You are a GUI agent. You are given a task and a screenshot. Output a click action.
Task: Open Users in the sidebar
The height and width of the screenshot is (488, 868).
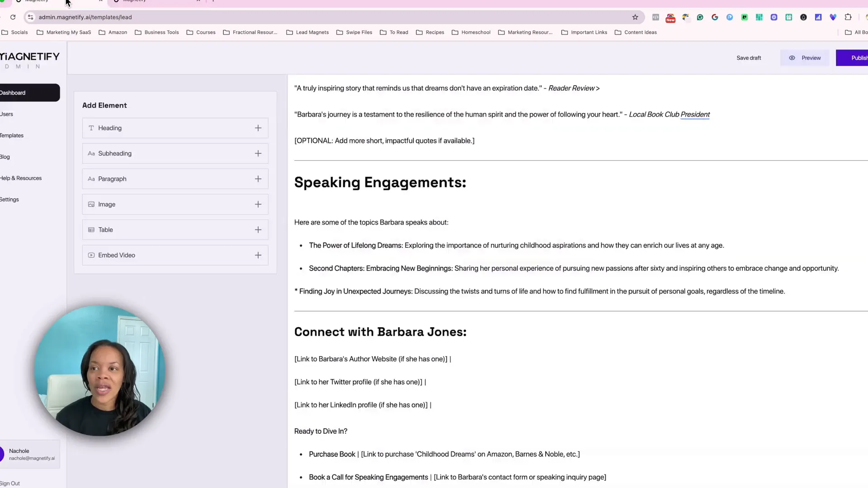pyautogui.click(x=7, y=114)
